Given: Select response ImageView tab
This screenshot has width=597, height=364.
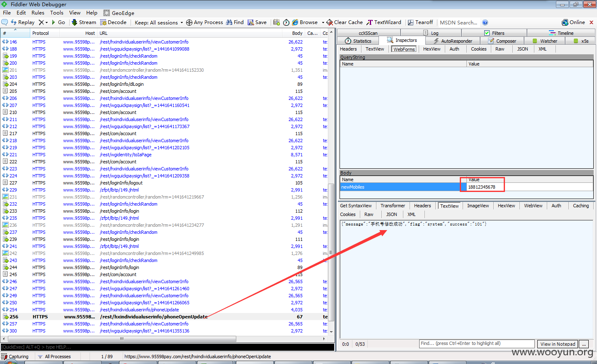Looking at the screenshot, I should pos(478,206).
